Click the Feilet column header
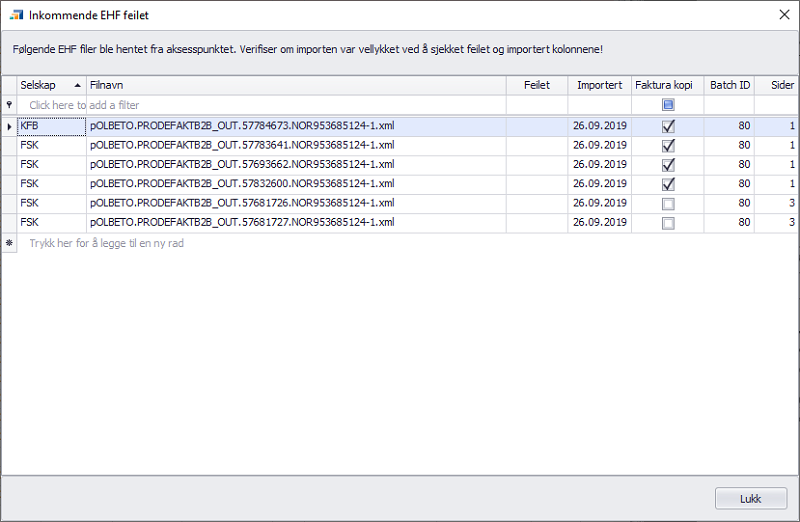Image resolution: width=800 pixels, height=522 pixels. (x=536, y=86)
